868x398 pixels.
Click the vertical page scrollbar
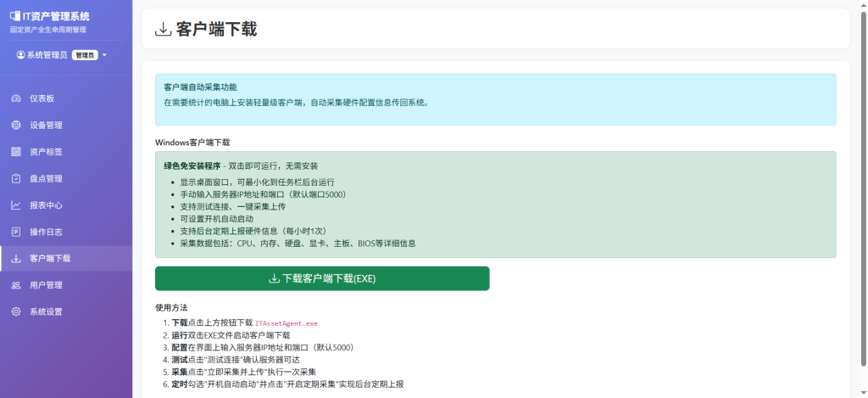point(864,188)
